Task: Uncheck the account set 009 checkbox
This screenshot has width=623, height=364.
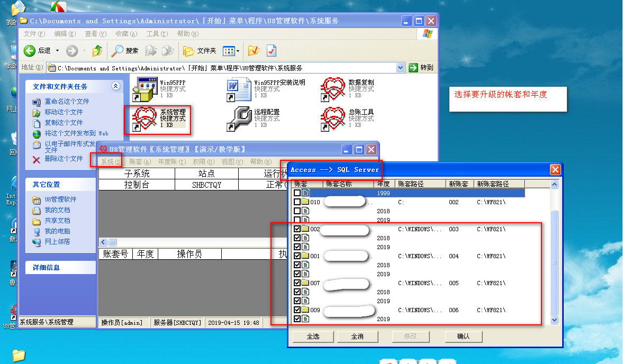Action: click(x=297, y=310)
